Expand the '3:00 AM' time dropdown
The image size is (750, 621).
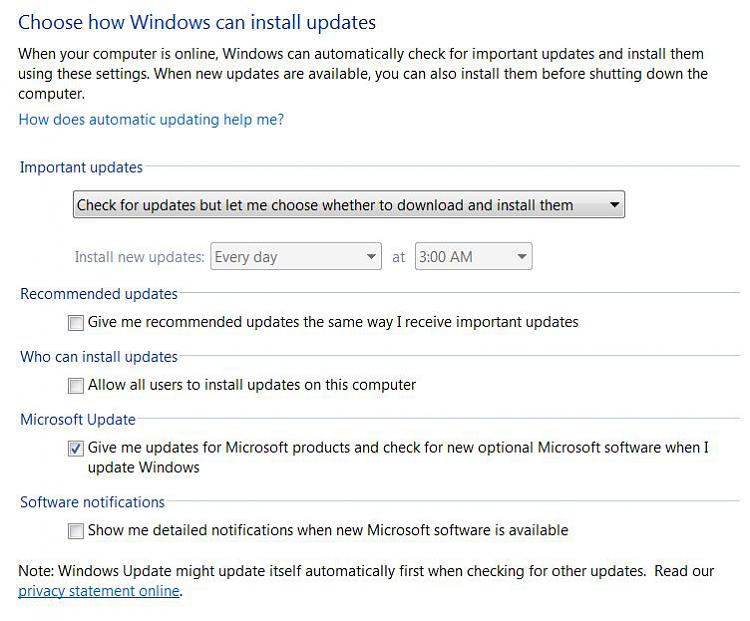[x=474, y=256]
